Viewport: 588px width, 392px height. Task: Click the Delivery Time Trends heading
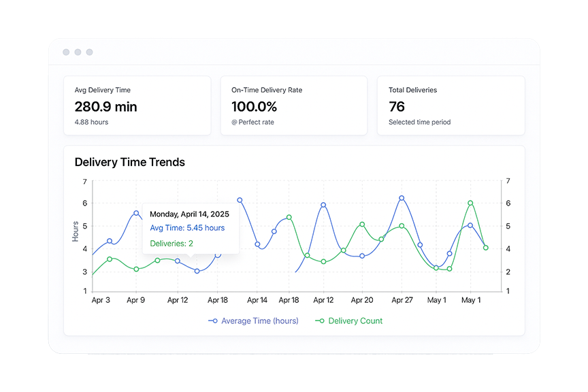[129, 162]
